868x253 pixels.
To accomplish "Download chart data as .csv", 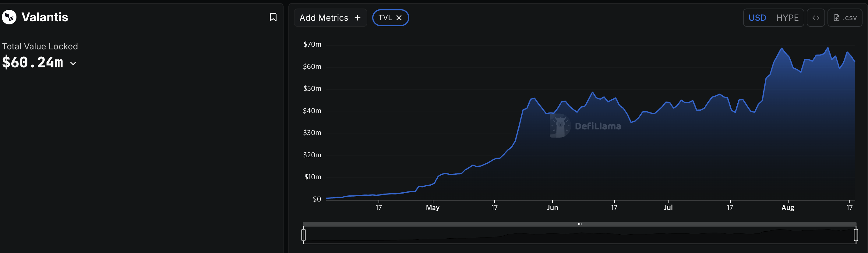I will coord(845,18).
